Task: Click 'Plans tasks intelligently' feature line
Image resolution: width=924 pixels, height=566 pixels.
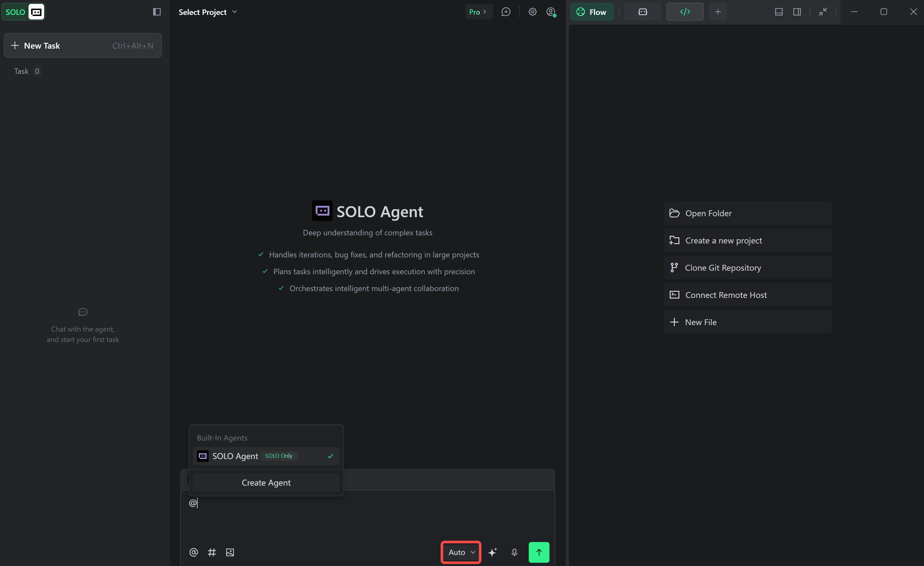Action: (374, 271)
